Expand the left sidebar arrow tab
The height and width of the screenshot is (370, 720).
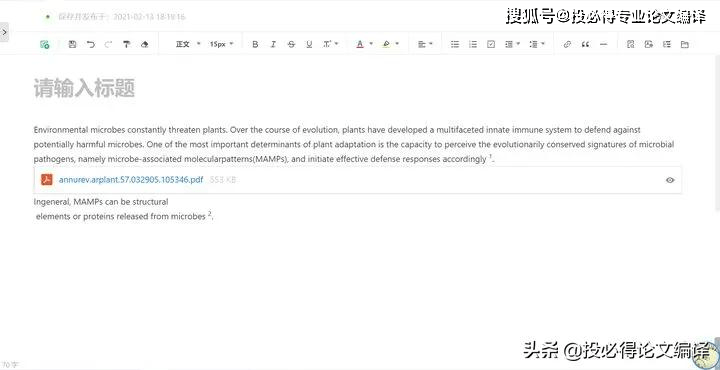4,32
